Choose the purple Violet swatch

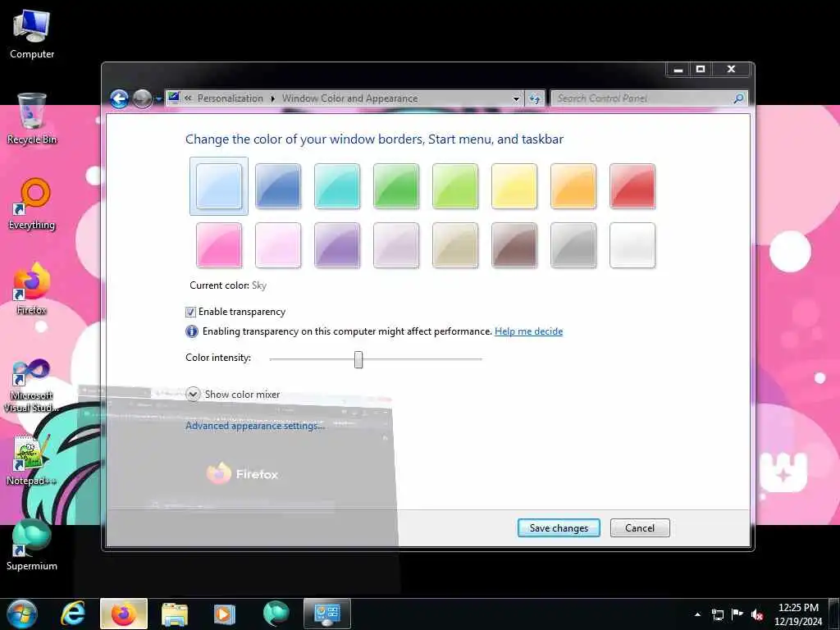click(x=337, y=245)
